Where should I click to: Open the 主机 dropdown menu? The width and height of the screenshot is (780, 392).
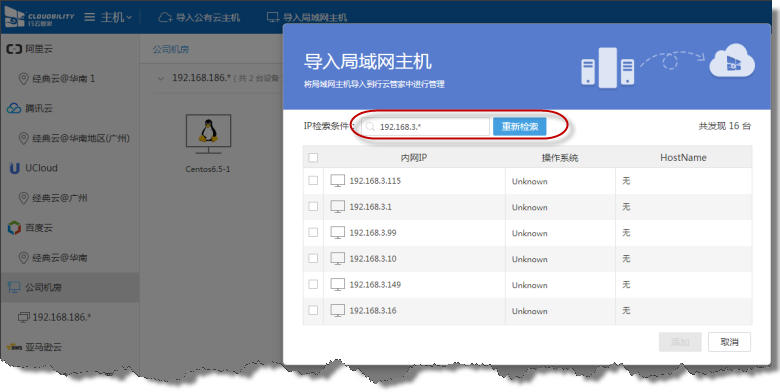[x=116, y=17]
